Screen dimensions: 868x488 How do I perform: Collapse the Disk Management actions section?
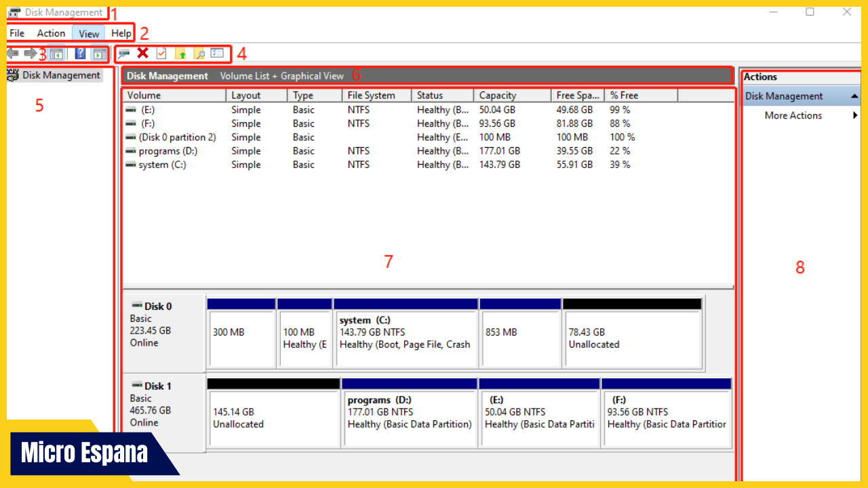[x=854, y=96]
